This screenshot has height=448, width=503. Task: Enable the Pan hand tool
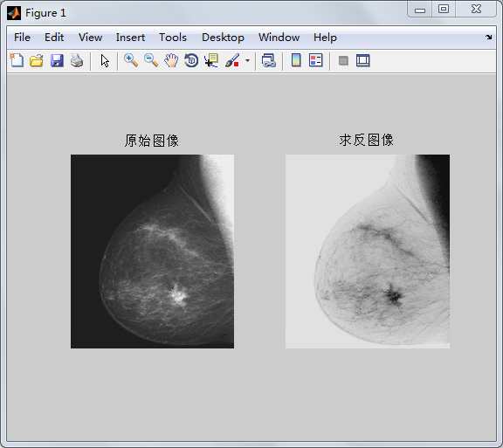pyautogui.click(x=171, y=60)
